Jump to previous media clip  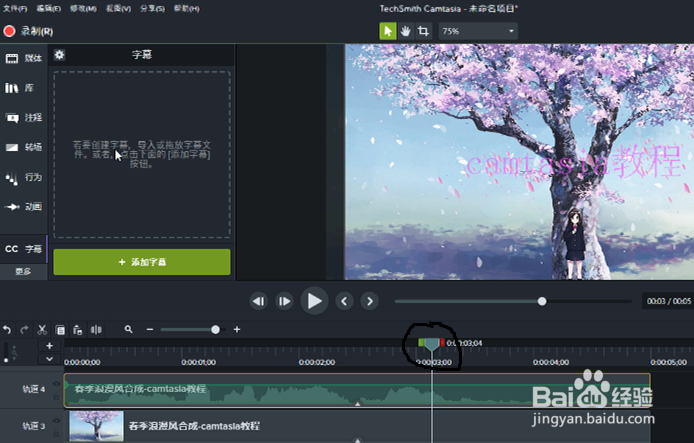[344, 301]
